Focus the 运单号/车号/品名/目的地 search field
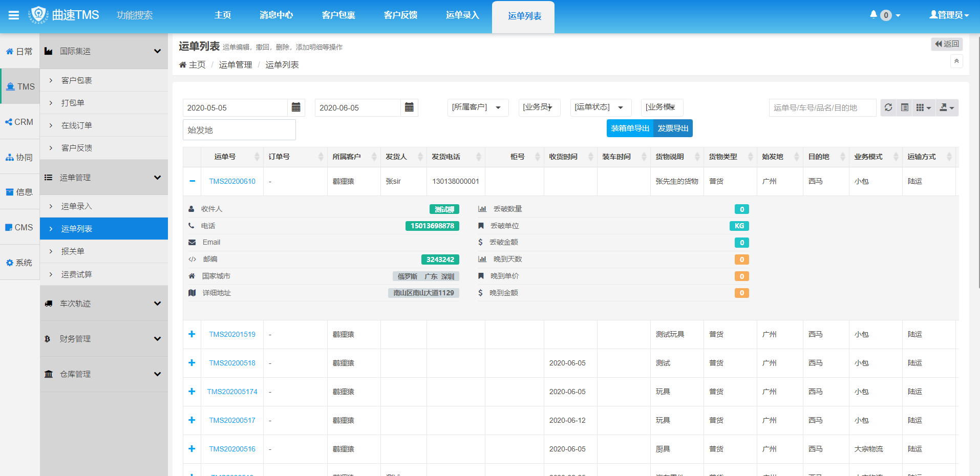 (x=822, y=107)
